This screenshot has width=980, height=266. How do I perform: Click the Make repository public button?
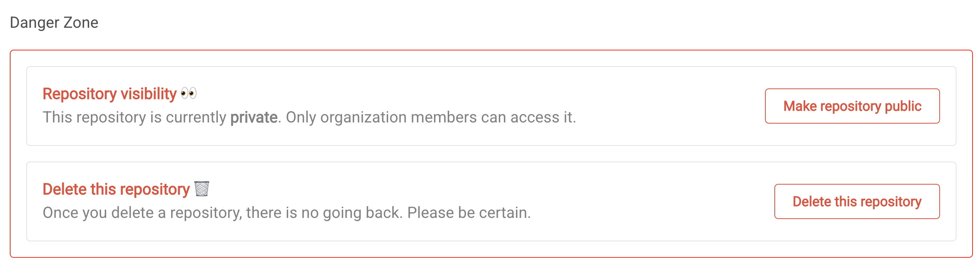pos(852,106)
